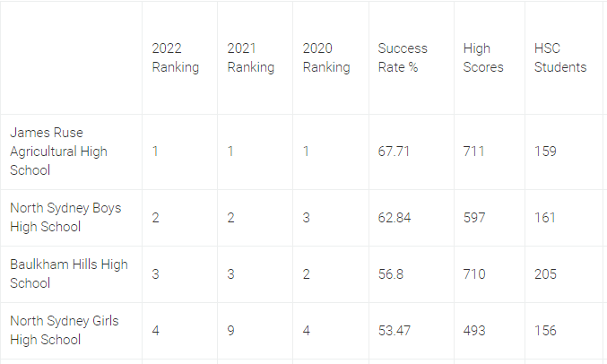Click the HSC Students column header
The image size is (607, 364).
pyautogui.click(x=560, y=57)
